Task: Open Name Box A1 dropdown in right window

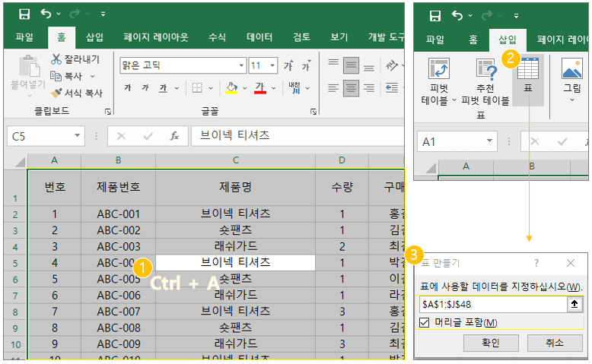Action: click(490, 141)
